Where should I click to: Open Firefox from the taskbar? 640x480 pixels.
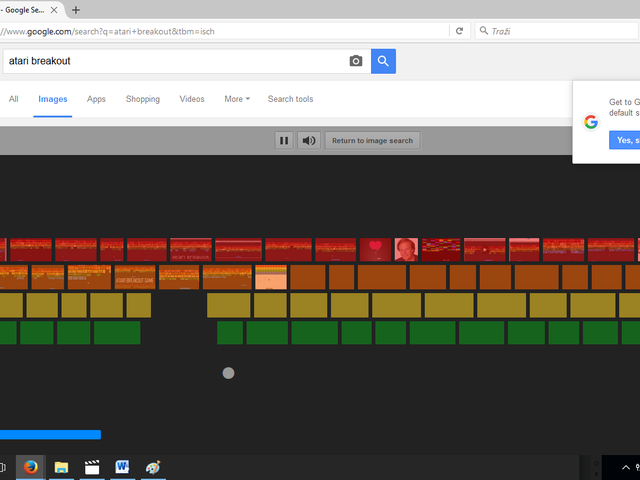(x=31, y=467)
